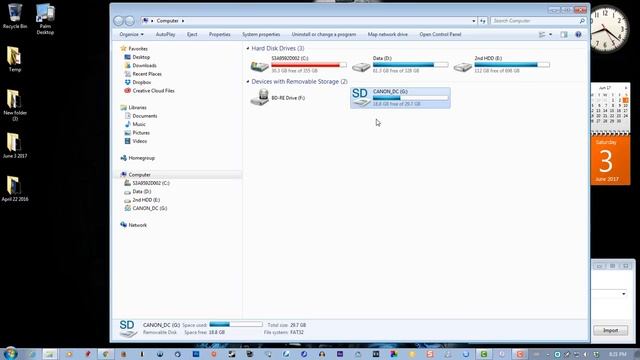Image resolution: width=640 pixels, height=360 pixels.
Task: Open Downloads under Favorites
Action: (x=144, y=65)
